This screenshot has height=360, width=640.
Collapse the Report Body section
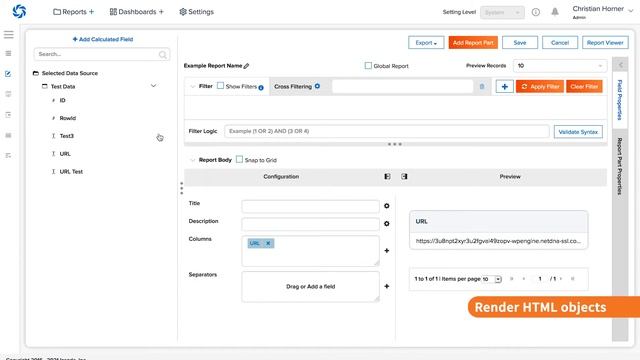click(193, 160)
